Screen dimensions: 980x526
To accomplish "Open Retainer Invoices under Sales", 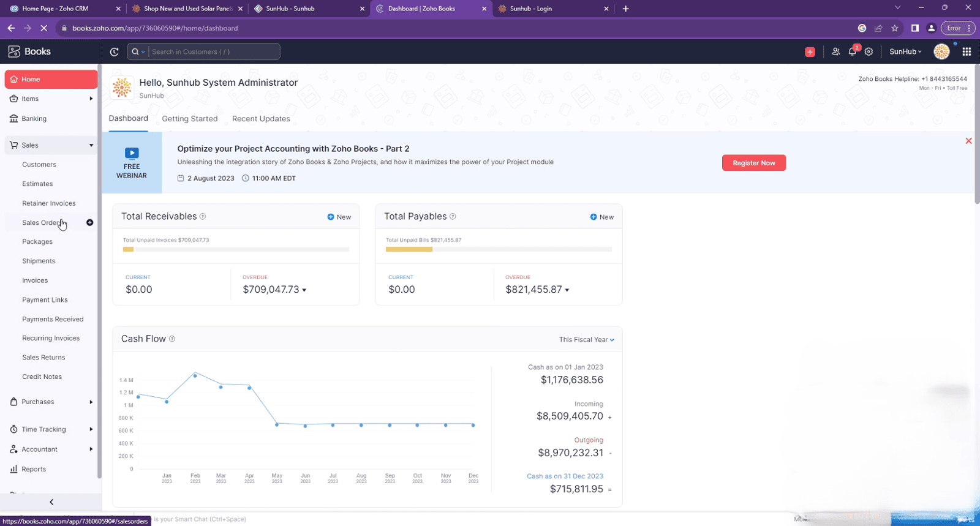I will coord(49,203).
